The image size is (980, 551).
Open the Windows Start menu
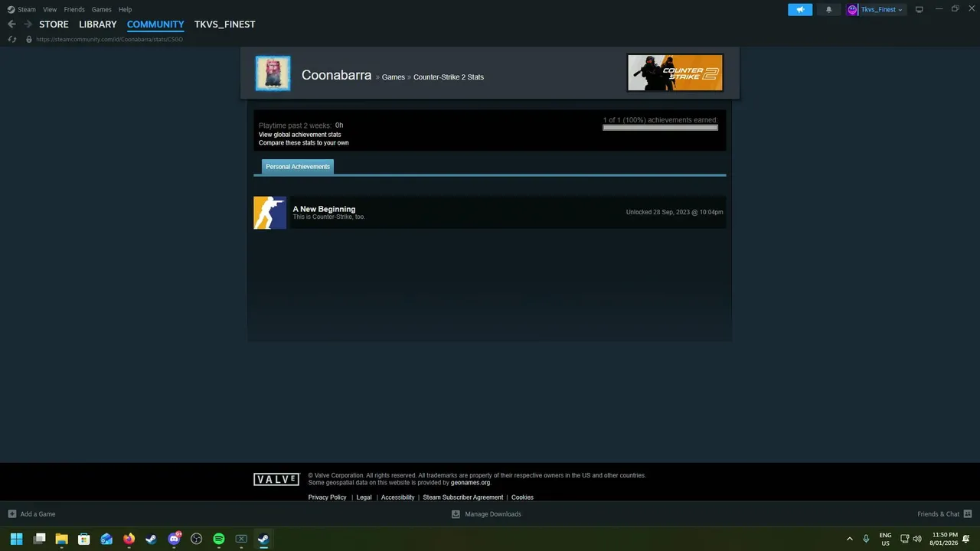pos(16,539)
